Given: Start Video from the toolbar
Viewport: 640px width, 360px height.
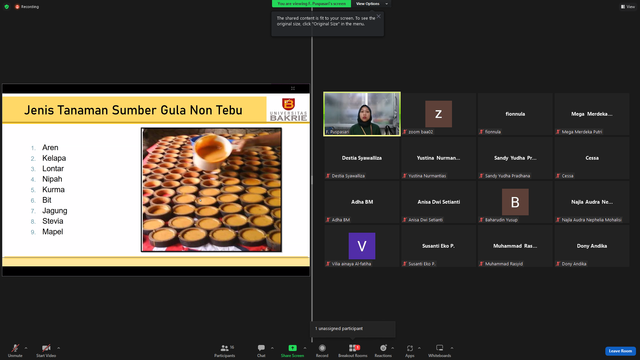Looking at the screenshot, I should [x=46, y=350].
